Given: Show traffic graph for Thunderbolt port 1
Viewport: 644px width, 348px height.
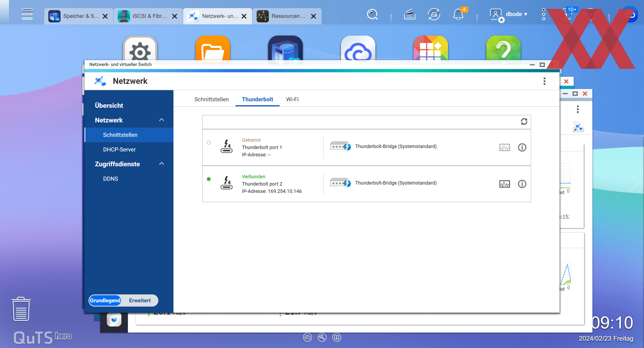Looking at the screenshot, I should (504, 147).
